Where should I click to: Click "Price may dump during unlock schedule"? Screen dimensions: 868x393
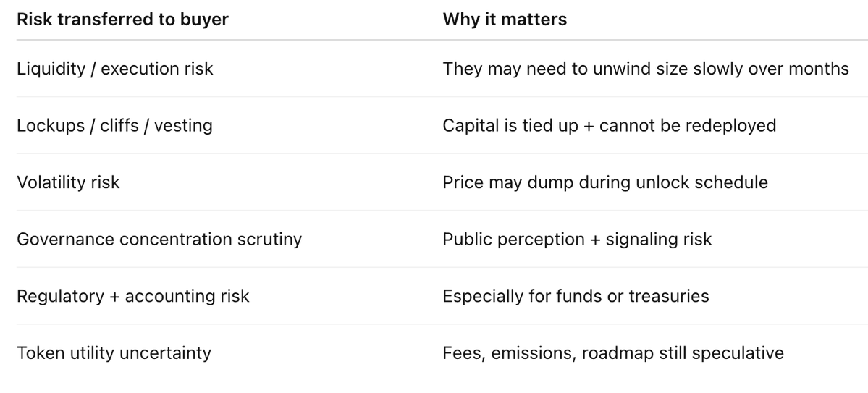[x=604, y=182]
